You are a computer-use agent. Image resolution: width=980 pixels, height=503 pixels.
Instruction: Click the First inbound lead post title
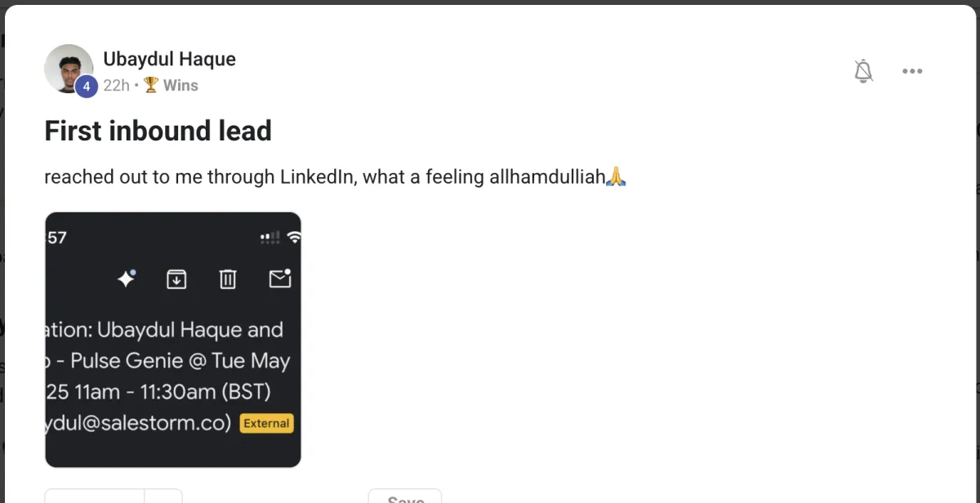tap(158, 131)
